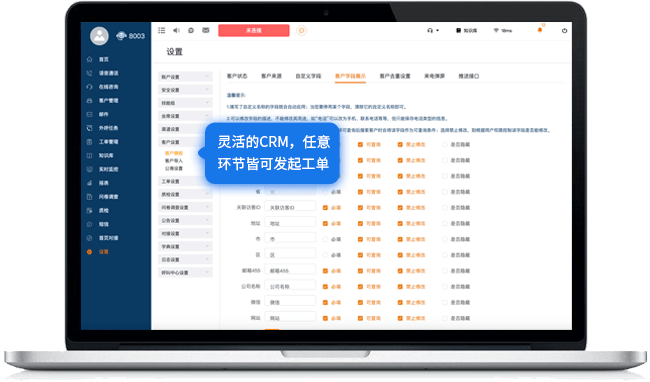Click the power logout icon

[x=564, y=30]
